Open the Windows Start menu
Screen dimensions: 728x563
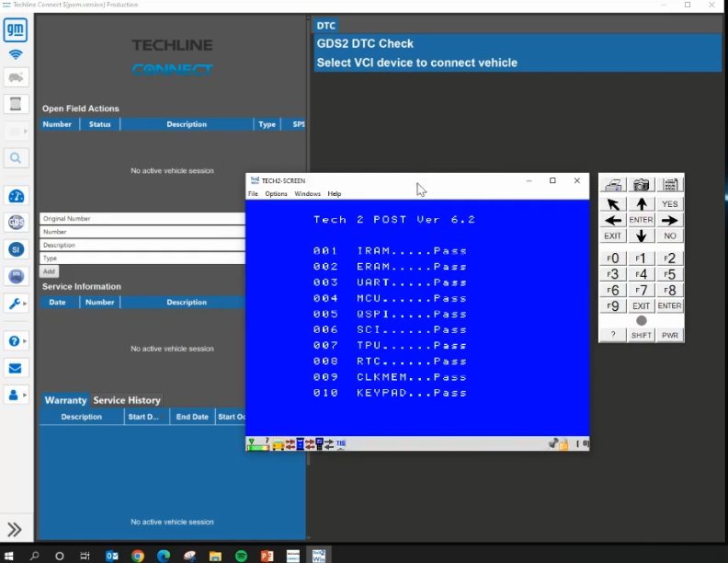tap(8, 556)
